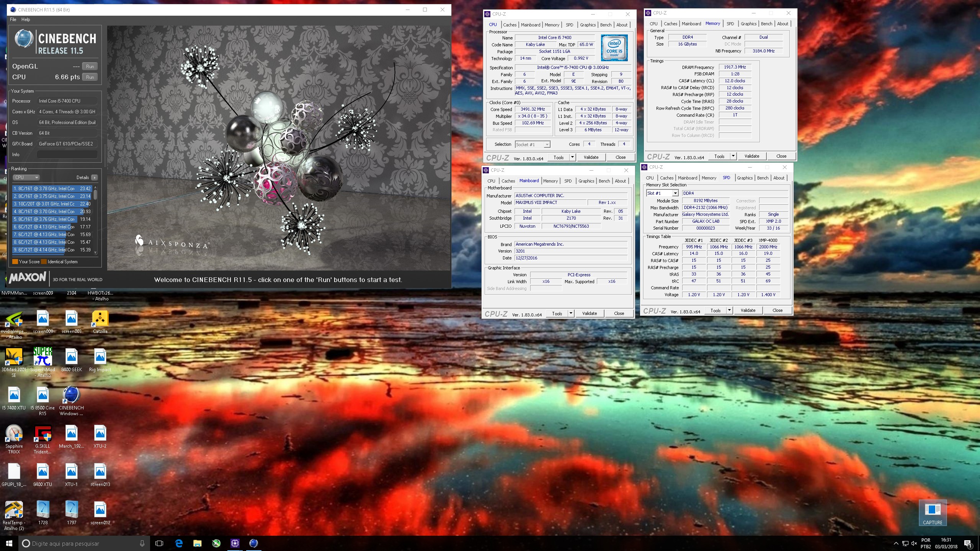Click the Cinebench Info input field

(x=67, y=155)
